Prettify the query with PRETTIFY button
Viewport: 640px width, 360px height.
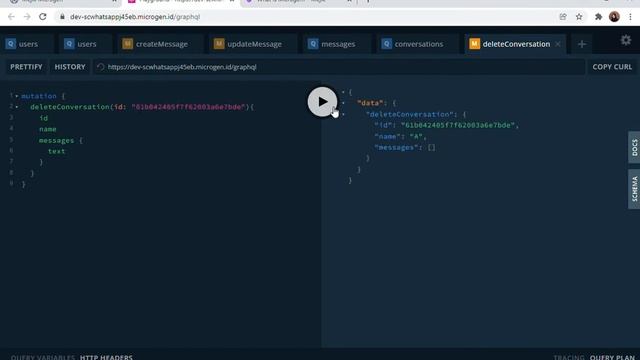[26, 67]
